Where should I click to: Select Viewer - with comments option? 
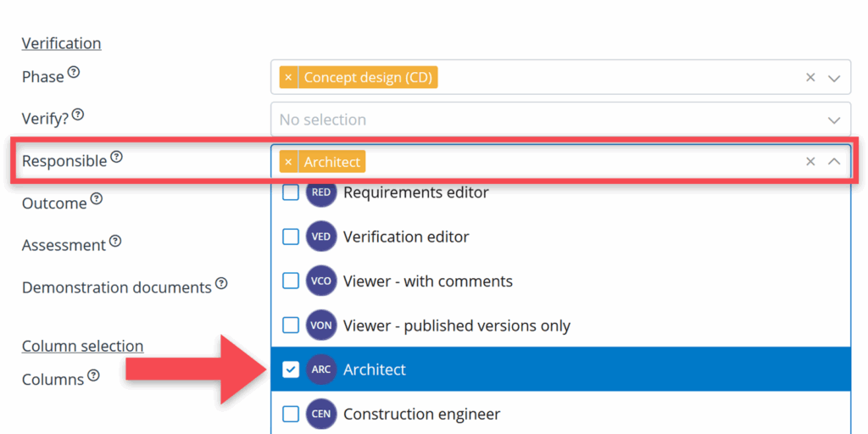[427, 281]
